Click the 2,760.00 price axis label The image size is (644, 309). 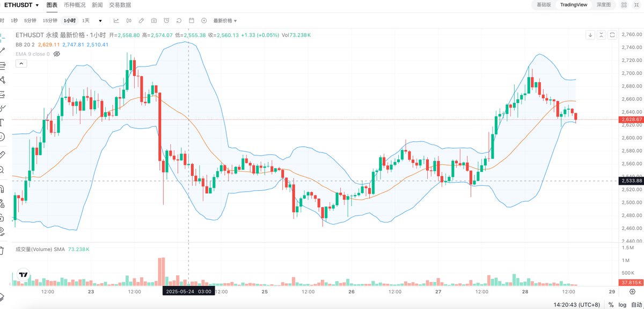click(x=631, y=35)
